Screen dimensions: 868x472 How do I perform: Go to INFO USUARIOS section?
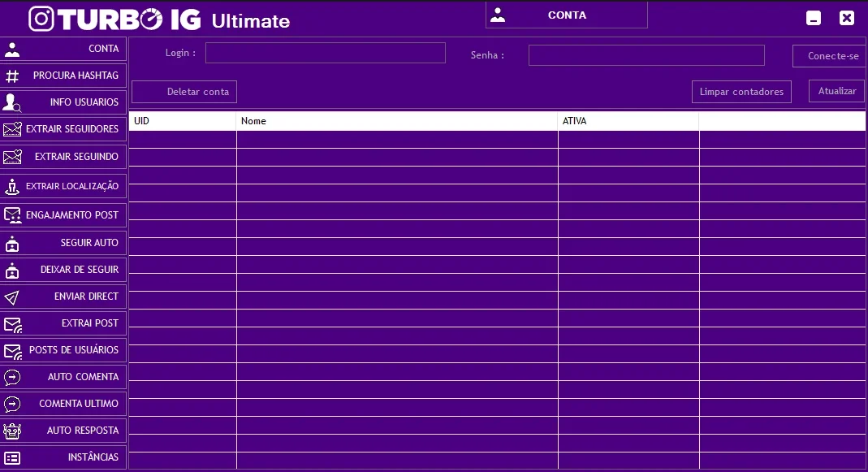63,102
